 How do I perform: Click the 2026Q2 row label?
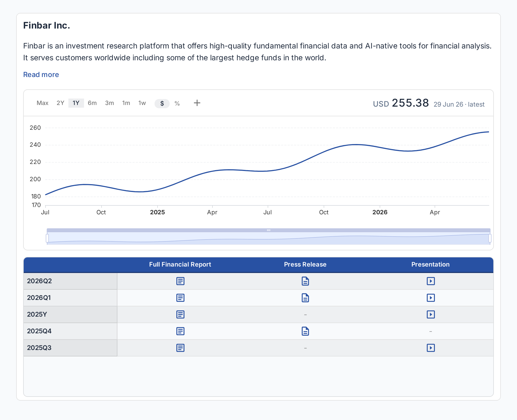pos(39,281)
